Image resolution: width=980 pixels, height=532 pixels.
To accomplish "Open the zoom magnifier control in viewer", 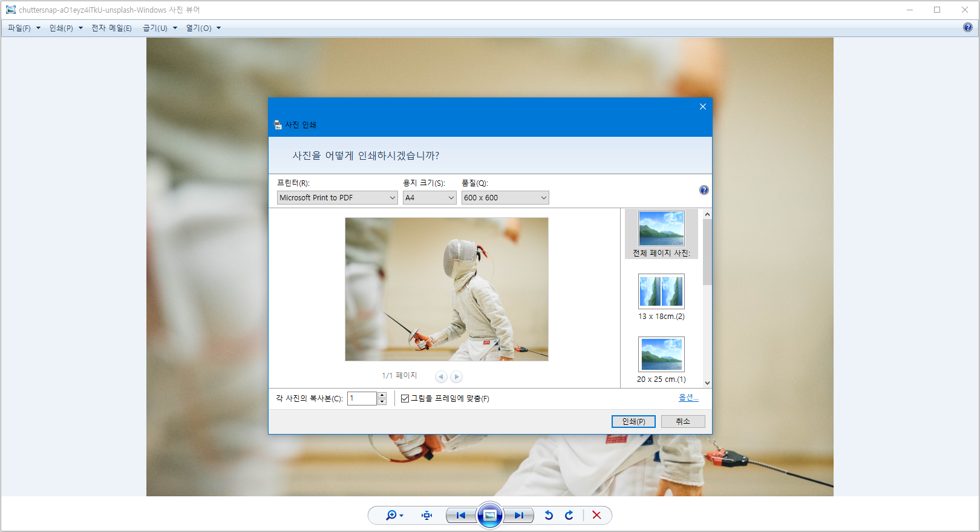I will 394,515.
